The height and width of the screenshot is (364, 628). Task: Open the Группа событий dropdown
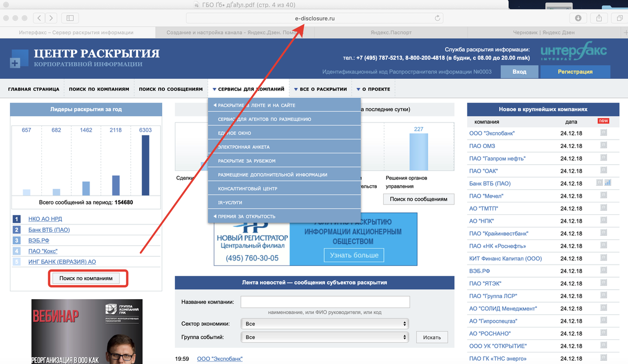(325, 337)
